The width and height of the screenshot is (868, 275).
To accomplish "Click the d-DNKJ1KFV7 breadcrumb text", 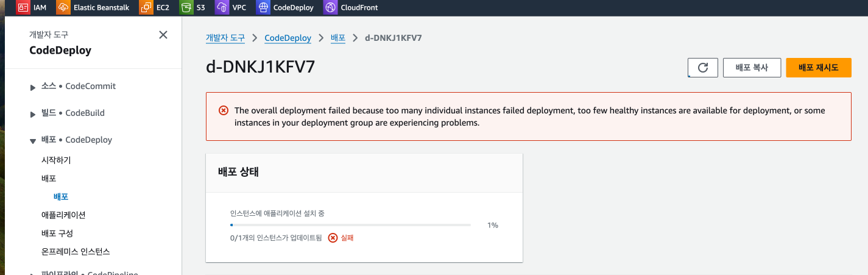I will tap(393, 38).
